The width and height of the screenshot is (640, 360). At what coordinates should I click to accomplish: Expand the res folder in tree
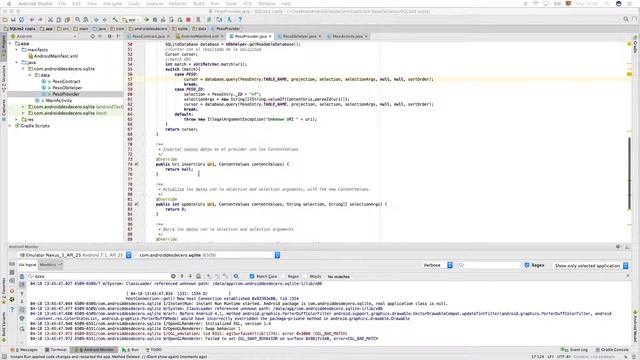tap(17, 120)
